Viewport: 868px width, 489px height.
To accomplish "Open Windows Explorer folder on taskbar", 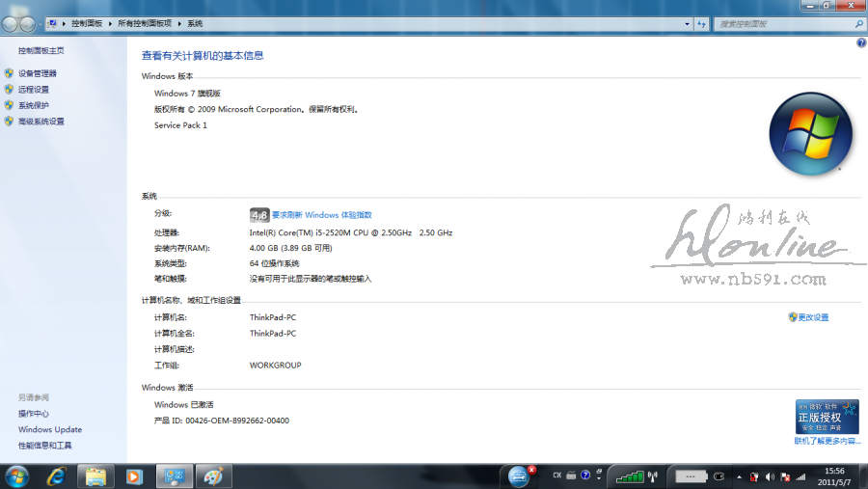I will tap(95, 476).
